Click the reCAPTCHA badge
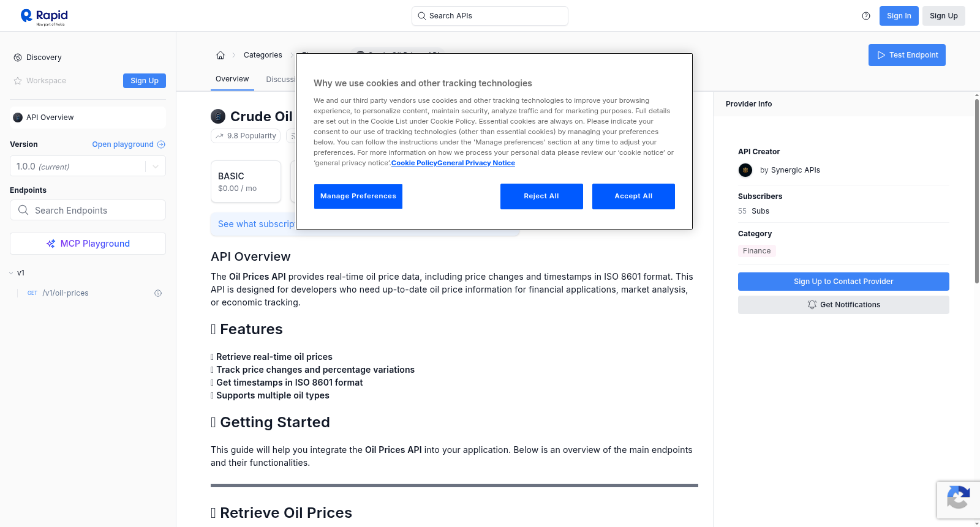980x527 pixels. pos(958,500)
